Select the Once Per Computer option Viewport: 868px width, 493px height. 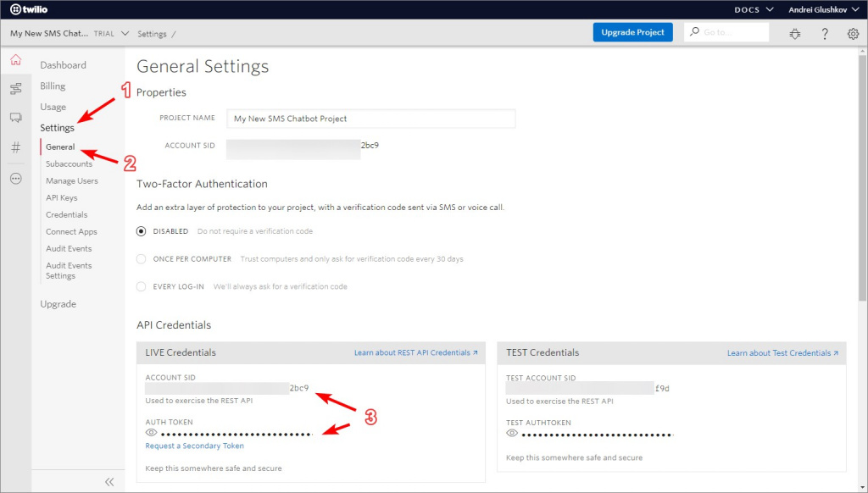142,259
